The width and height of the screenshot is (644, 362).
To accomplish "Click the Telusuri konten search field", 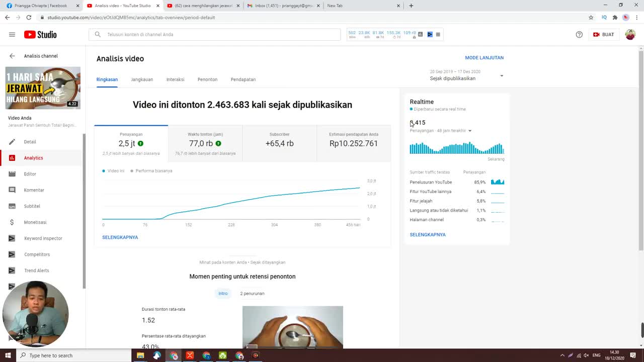I will [215, 35].
